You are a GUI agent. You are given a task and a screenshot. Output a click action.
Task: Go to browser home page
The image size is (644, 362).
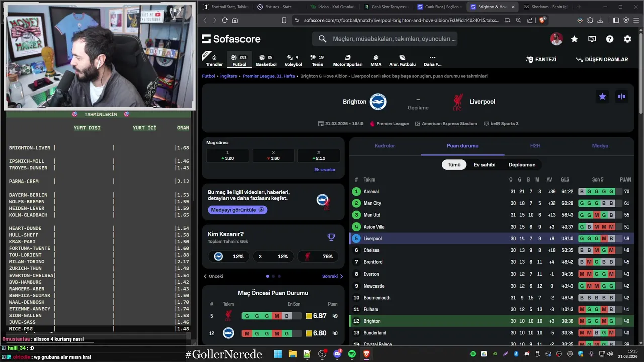[235, 20]
